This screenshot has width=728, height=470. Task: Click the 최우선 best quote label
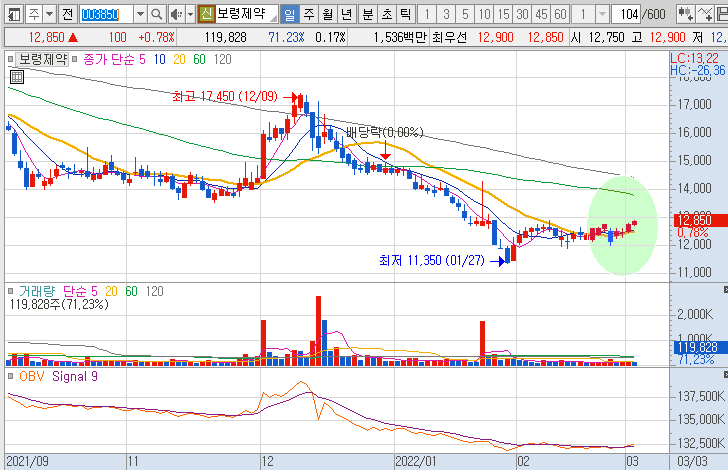[449, 37]
